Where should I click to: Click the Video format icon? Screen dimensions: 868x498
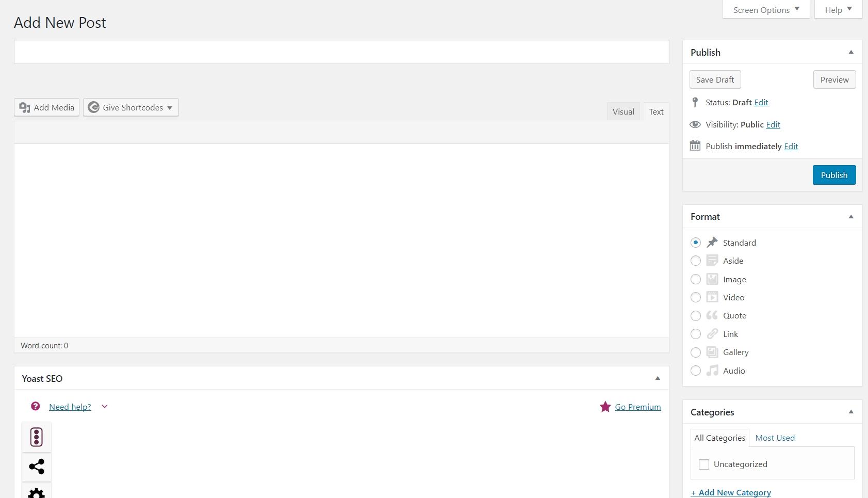click(712, 297)
